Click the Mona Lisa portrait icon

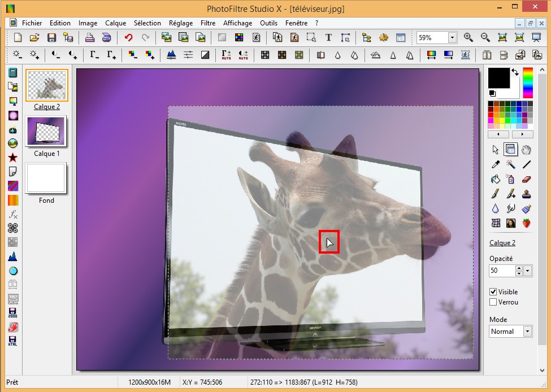tap(510, 223)
